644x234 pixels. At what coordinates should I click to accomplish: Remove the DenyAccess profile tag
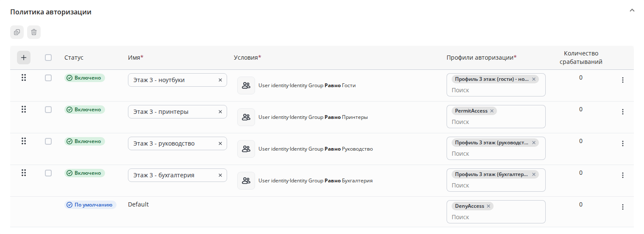489,206
